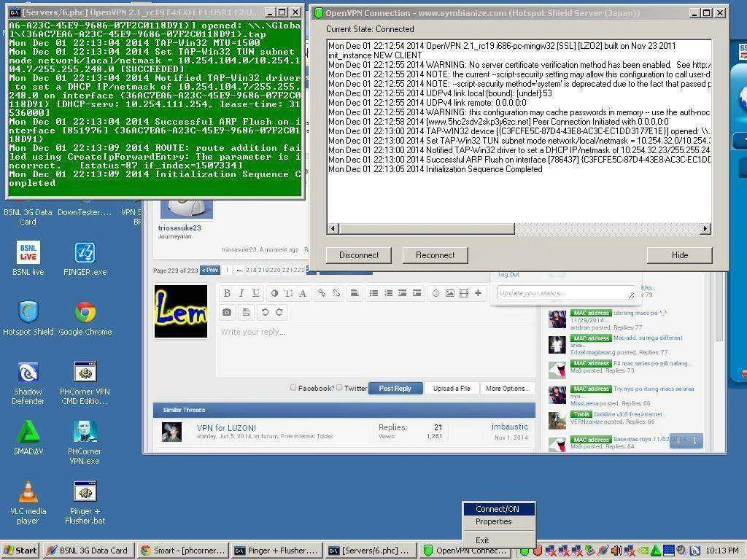Click in the Write your reply text area

coord(376,350)
